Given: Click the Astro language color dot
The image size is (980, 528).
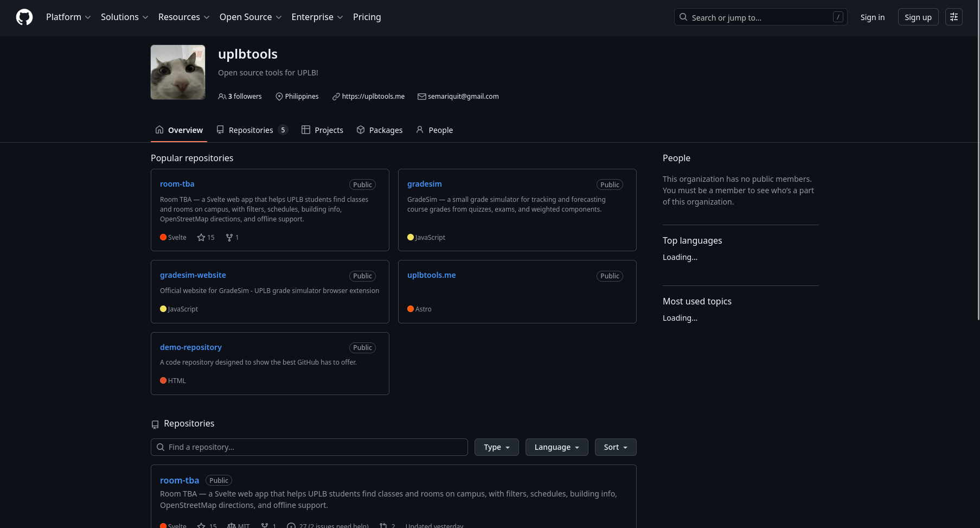Looking at the screenshot, I should click(x=411, y=309).
